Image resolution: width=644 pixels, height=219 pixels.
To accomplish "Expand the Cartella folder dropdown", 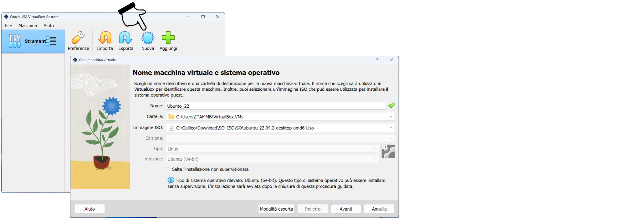I will (x=391, y=117).
